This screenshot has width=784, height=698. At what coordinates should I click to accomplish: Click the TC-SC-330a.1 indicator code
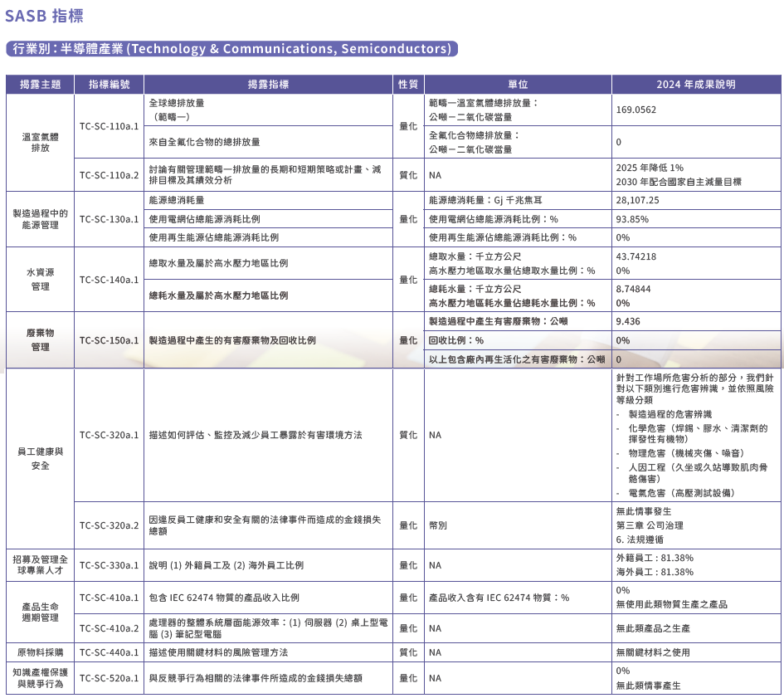tap(109, 565)
